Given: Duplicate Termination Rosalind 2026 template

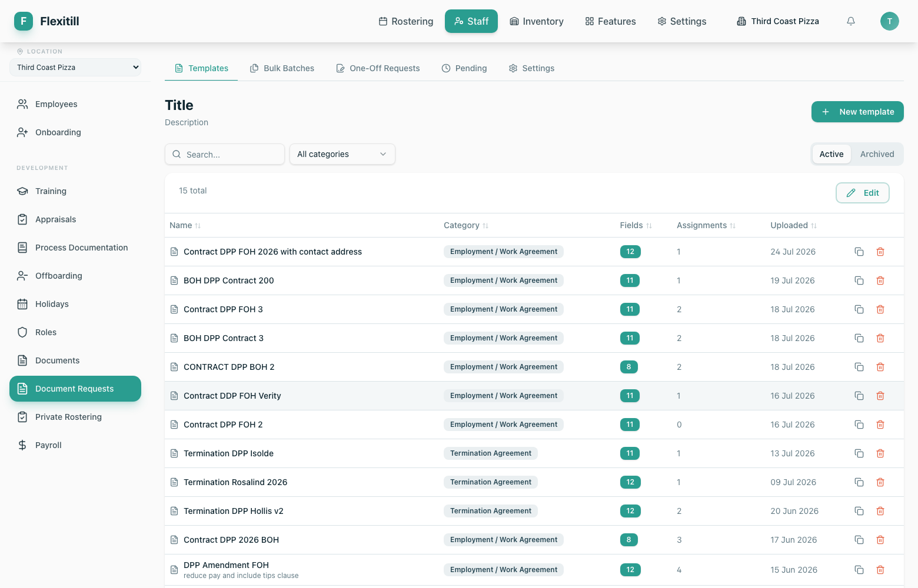Looking at the screenshot, I should coord(859,482).
